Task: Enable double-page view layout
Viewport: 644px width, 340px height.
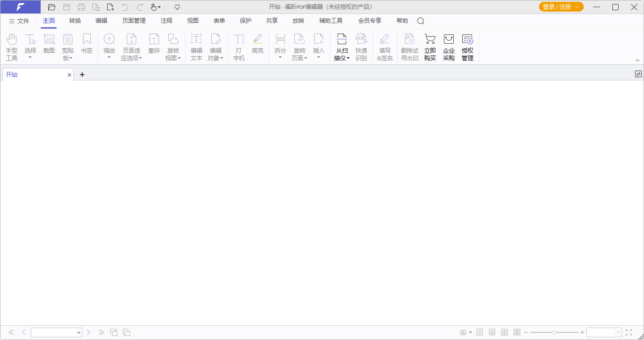Action: coord(504,332)
